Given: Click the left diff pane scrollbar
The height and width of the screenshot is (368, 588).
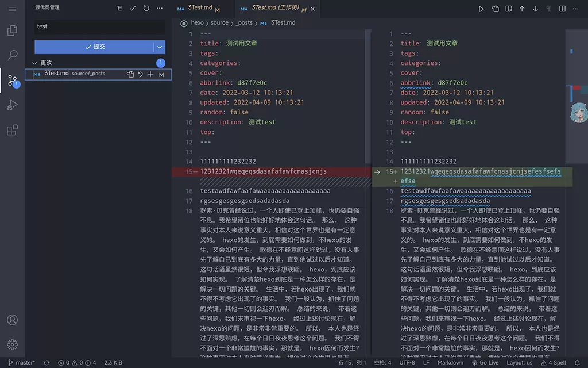Looking at the screenshot, I should [368, 98].
